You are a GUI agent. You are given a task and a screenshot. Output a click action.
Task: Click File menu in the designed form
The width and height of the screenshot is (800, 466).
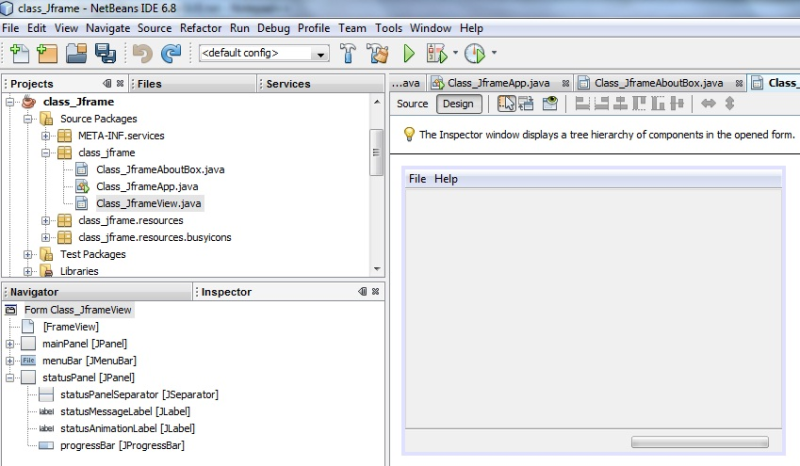click(417, 179)
